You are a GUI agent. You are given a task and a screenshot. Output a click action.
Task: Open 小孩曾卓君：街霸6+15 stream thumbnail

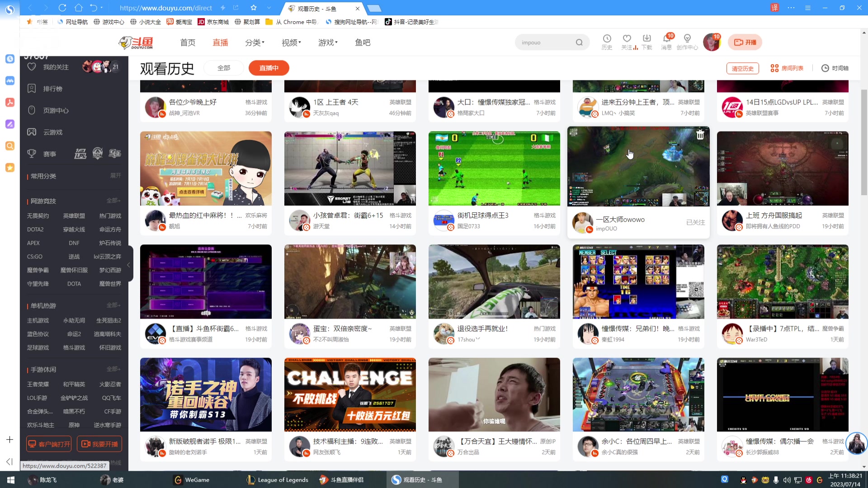point(350,169)
